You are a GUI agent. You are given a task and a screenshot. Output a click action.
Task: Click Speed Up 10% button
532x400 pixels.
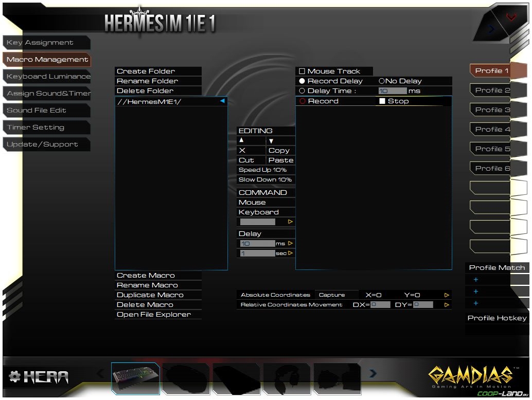pos(266,170)
